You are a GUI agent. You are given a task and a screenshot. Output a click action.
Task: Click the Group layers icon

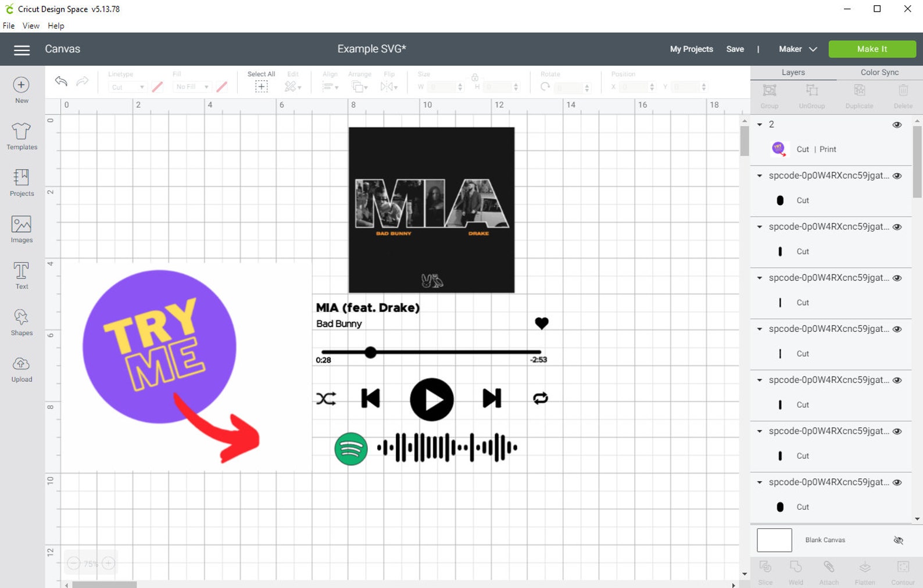[770, 91]
